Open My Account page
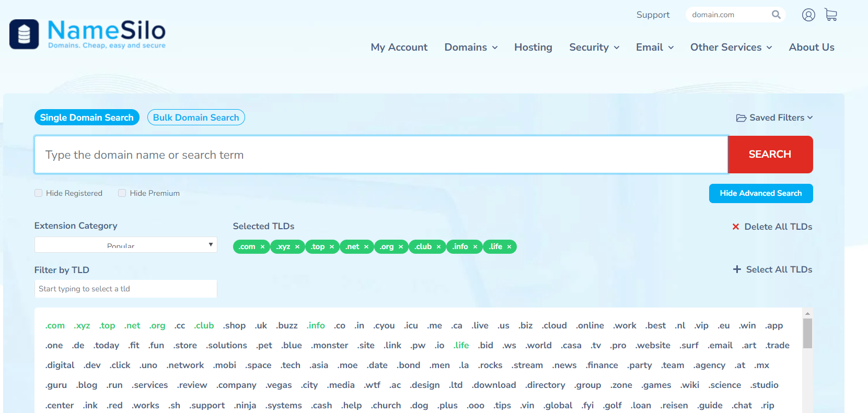Viewport: 868px width, 413px height. [x=399, y=47]
